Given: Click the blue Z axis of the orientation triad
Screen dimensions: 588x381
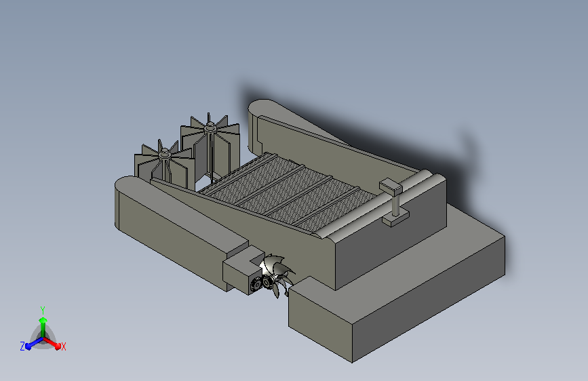Looking at the screenshot, I should 33,344.
